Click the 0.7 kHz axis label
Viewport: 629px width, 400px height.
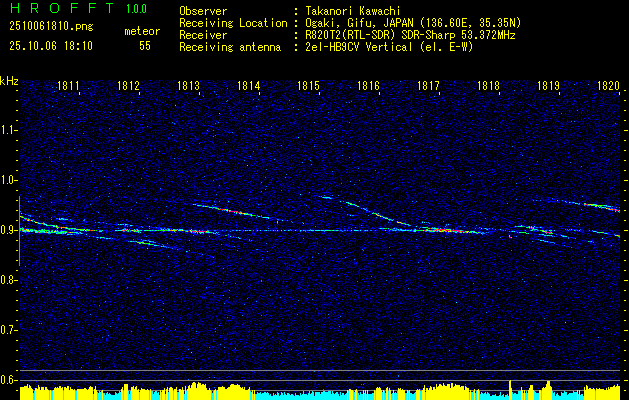8,330
